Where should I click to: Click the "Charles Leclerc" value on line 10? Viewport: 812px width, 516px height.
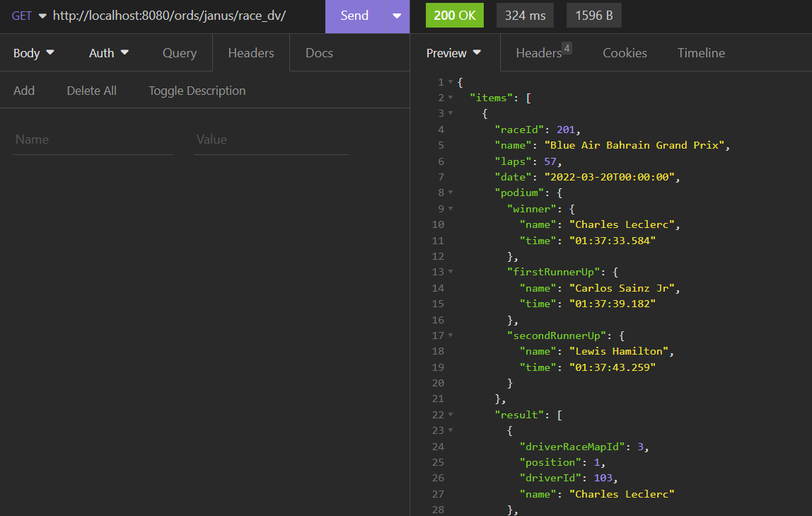[622, 224]
